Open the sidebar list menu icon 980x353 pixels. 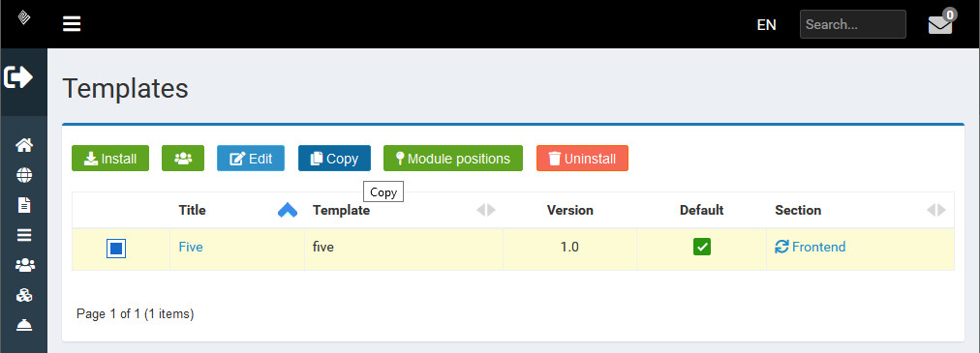[x=24, y=235]
